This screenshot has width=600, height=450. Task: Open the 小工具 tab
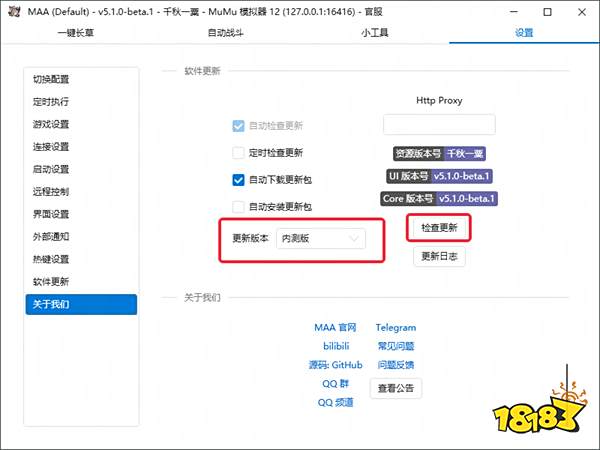coord(375,32)
